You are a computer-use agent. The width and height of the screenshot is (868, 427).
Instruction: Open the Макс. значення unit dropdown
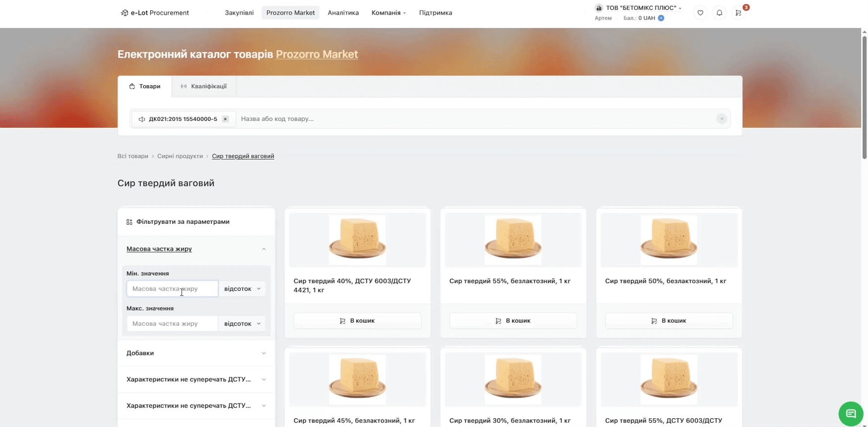coord(242,323)
